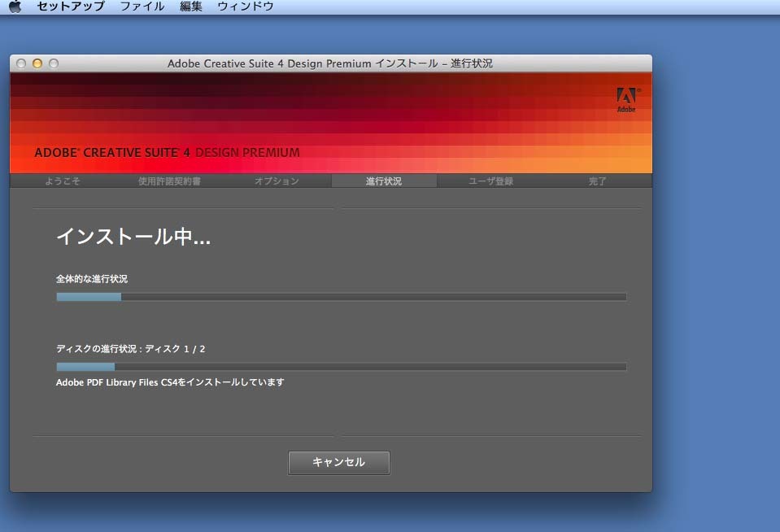The image size is (780, 532).
Task: Open the セットアップ menu
Action: [x=71, y=7]
